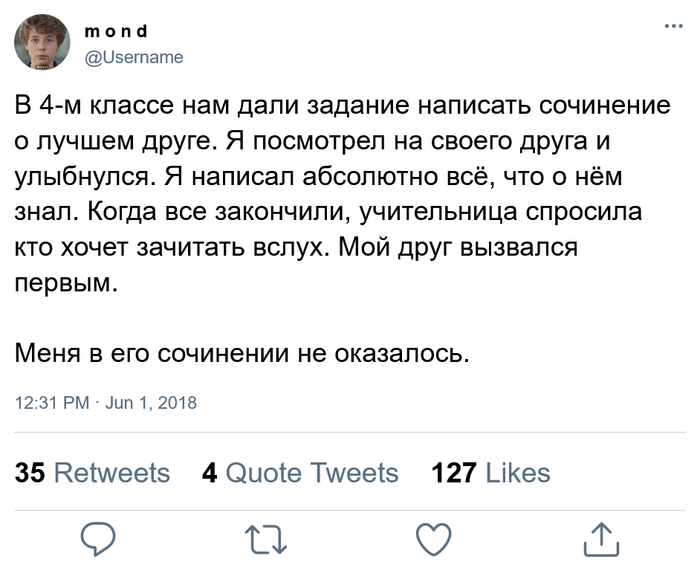
Task: Retweet this post using the arrows icon
Action: pyautogui.click(x=266, y=539)
